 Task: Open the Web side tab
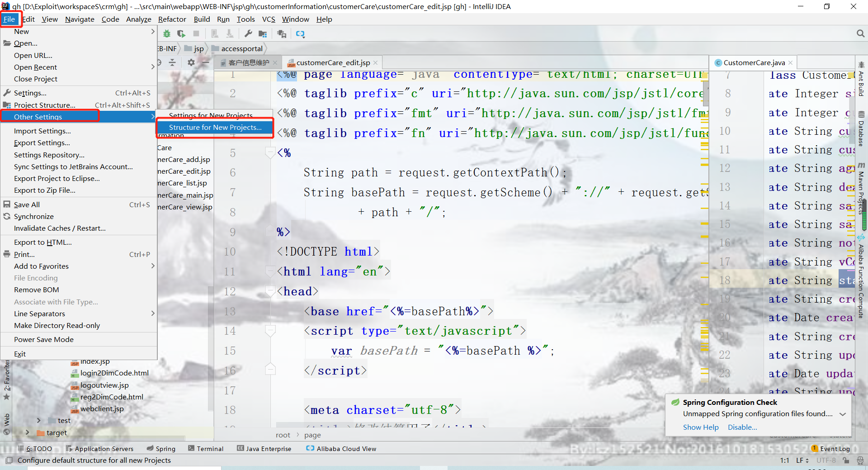(x=7, y=424)
